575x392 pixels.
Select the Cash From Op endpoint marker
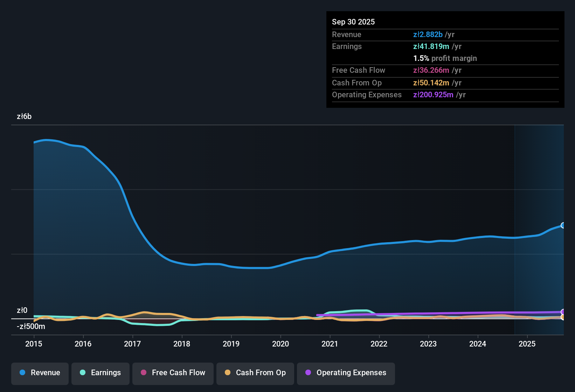pos(563,317)
